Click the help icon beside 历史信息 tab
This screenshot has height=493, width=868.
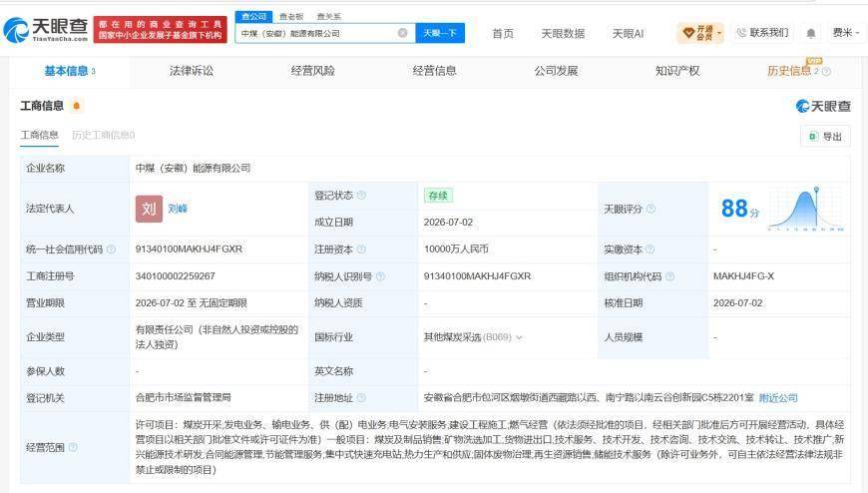click(x=826, y=72)
